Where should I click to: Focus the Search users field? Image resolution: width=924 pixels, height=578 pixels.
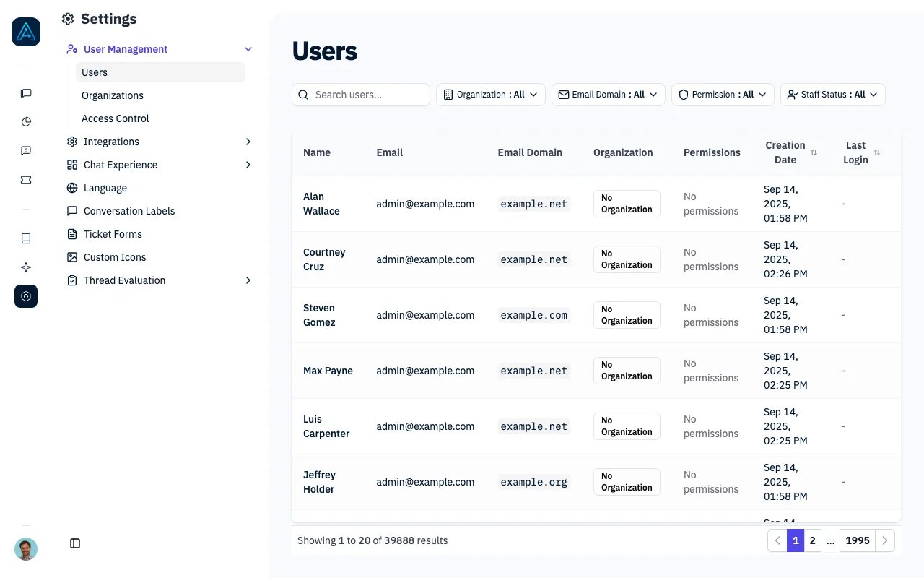[x=361, y=95]
